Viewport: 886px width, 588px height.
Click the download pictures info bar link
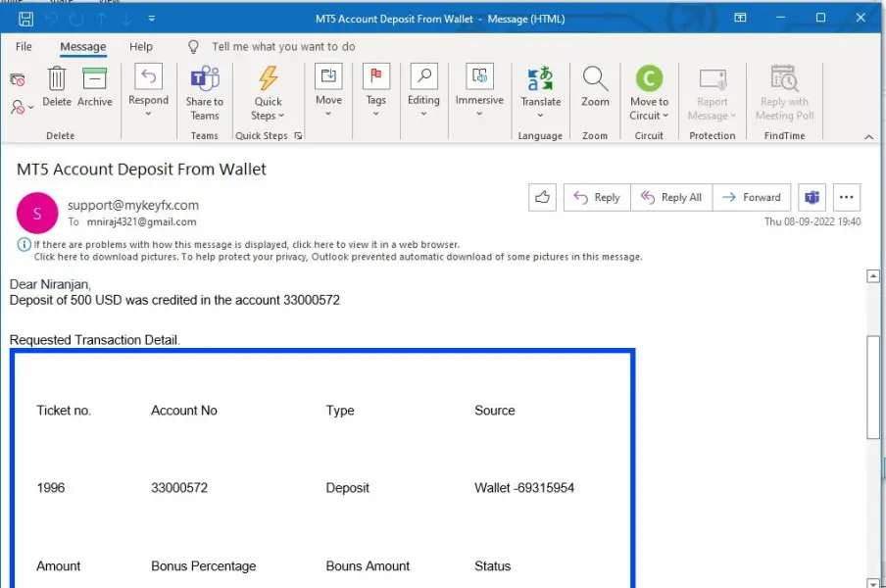pyautogui.click(x=338, y=257)
